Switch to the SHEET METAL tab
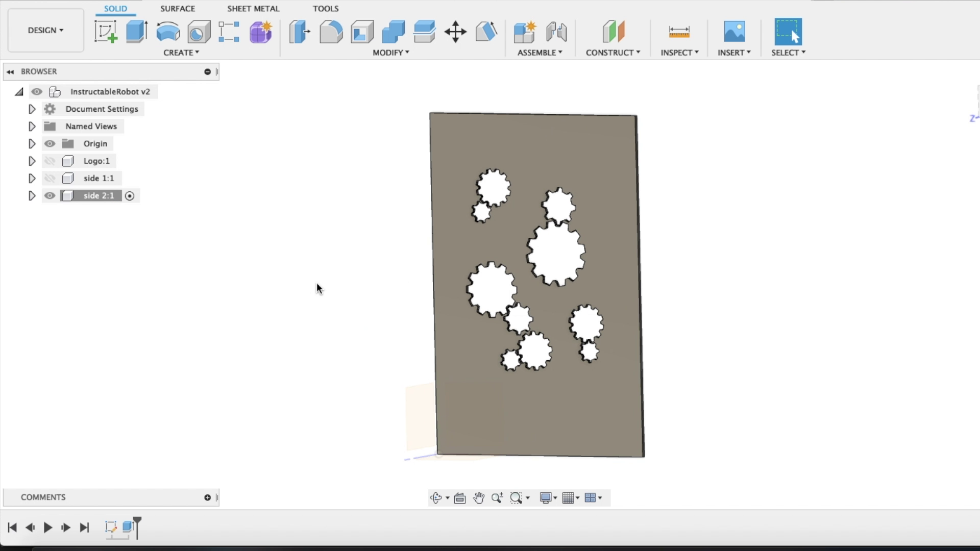The width and height of the screenshot is (980, 551). (x=253, y=8)
